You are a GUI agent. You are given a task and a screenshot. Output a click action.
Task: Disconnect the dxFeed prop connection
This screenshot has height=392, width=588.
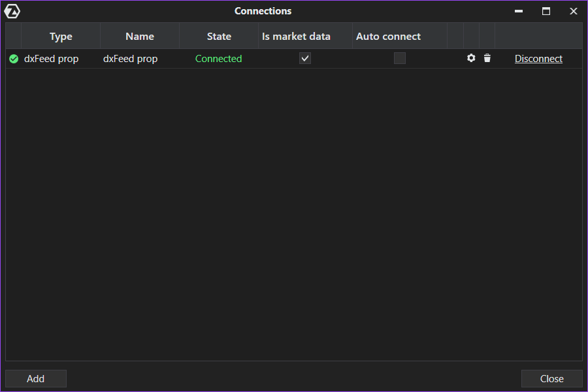click(x=538, y=59)
